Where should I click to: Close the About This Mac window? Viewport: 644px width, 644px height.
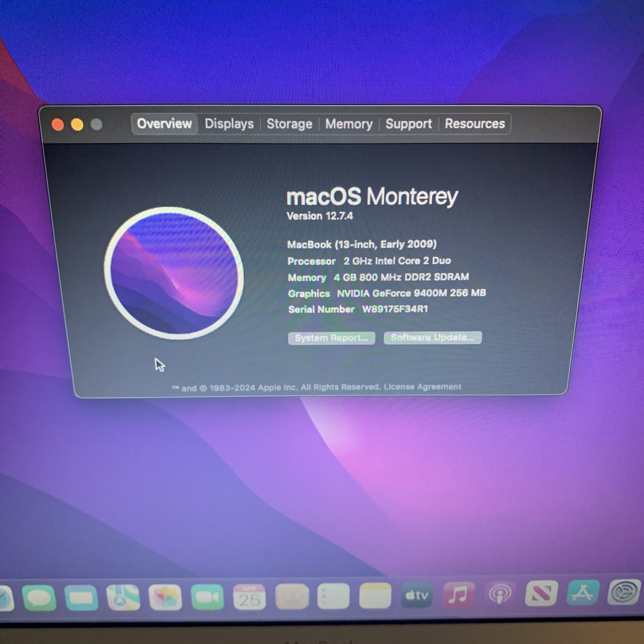point(58,125)
